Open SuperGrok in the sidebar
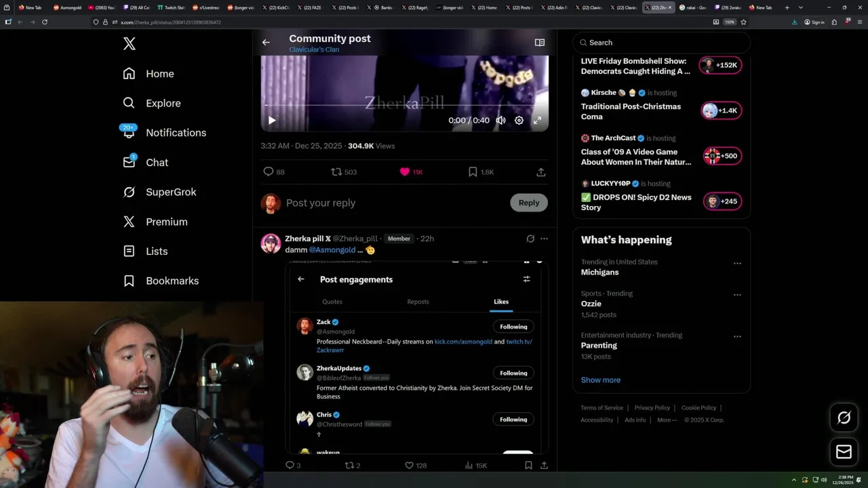The width and height of the screenshot is (868, 488). 160,192
